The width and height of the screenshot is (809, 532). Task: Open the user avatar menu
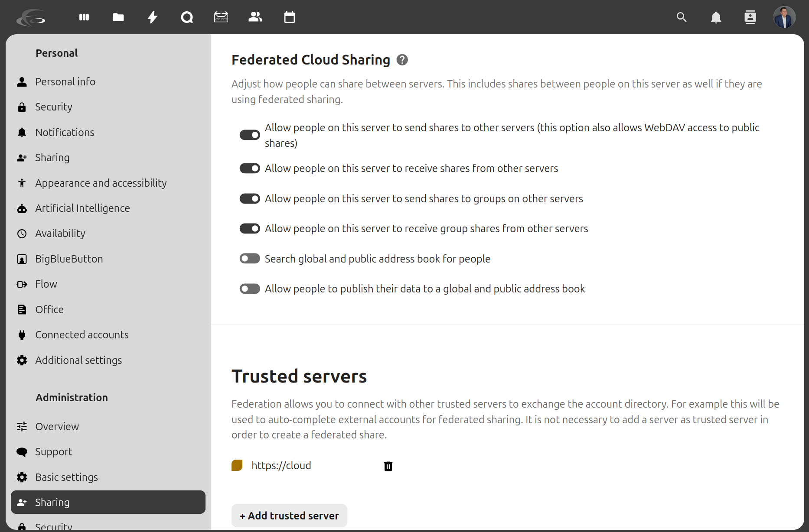(x=784, y=17)
